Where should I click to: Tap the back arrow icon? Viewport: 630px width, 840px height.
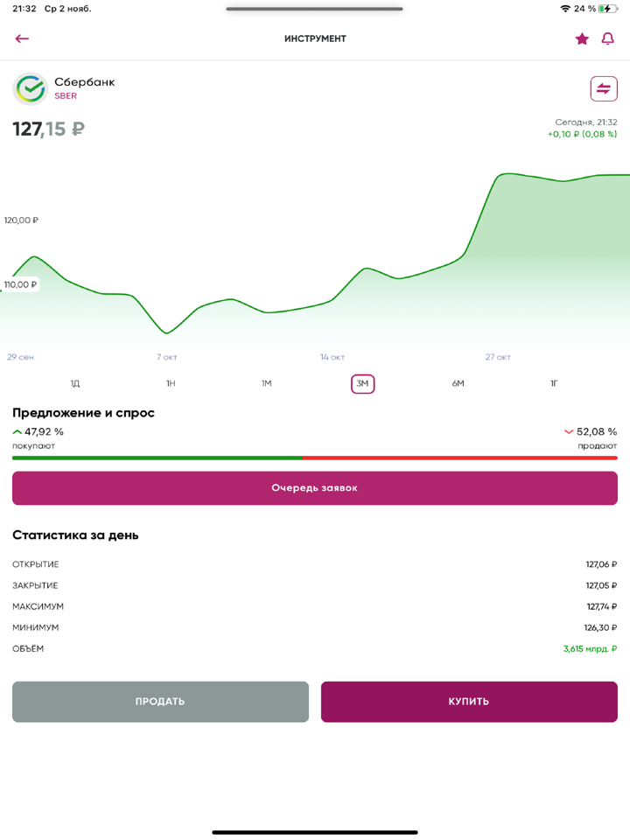[x=22, y=38]
